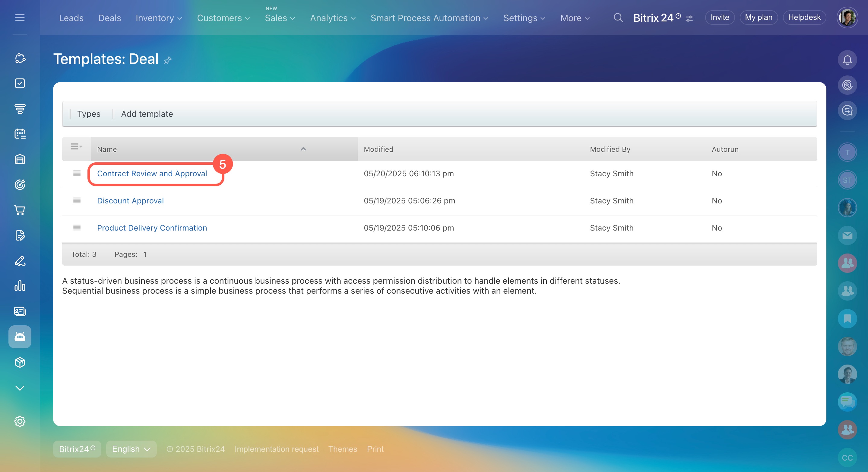868x472 pixels.
Task: Click the gear settings sidebar icon
Action: (20, 421)
